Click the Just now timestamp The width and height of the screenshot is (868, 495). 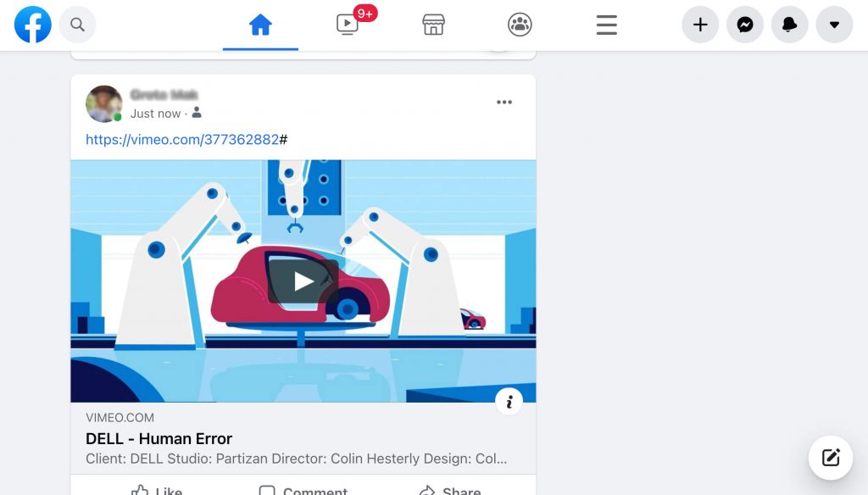coord(156,114)
